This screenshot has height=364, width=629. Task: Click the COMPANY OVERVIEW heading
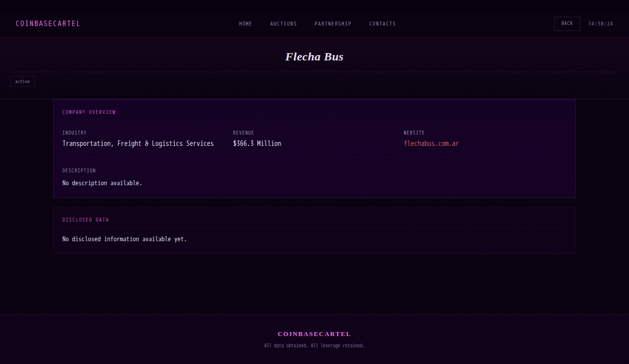89,112
